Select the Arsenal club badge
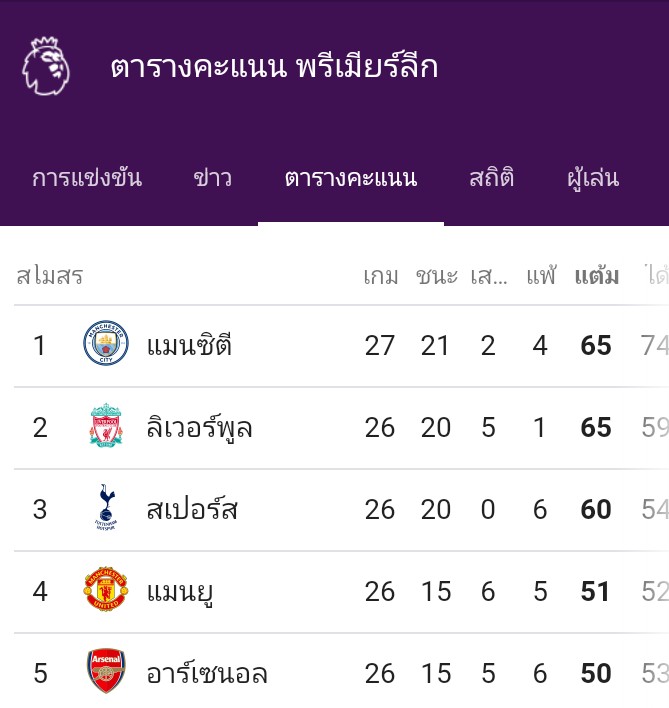The image size is (669, 708). [x=106, y=671]
